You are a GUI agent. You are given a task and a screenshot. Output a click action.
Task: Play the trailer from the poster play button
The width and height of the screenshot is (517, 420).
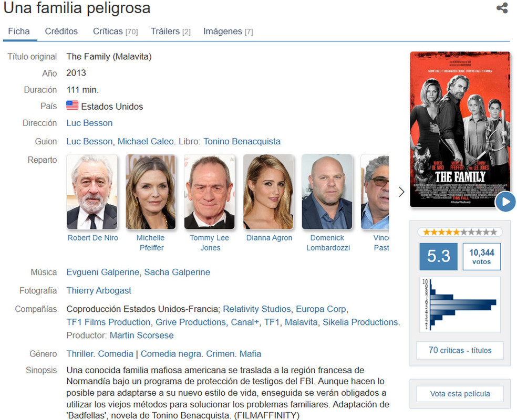[506, 202]
